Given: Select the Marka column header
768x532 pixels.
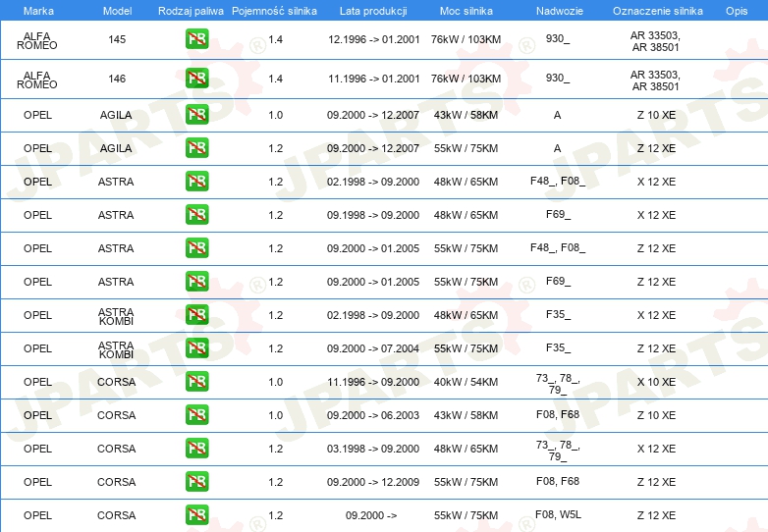Looking at the screenshot, I should 38,11.
